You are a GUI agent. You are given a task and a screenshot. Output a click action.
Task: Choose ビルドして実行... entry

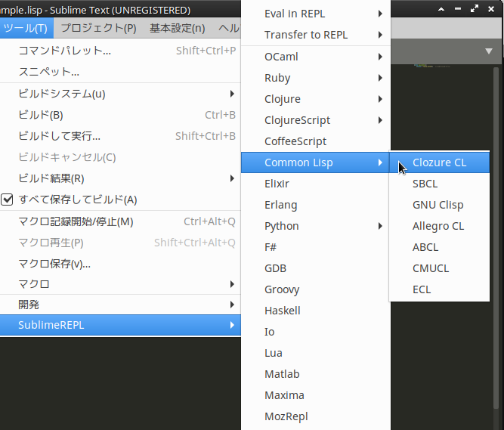(120, 136)
